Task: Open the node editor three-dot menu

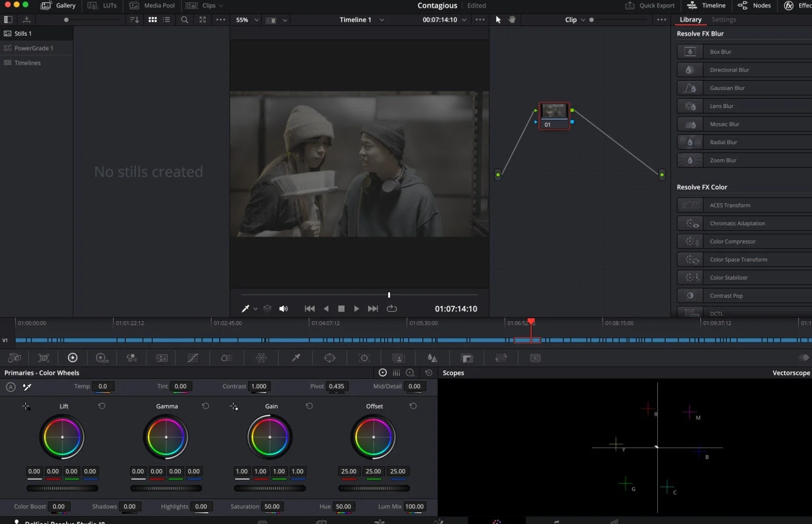Action: tap(662, 20)
